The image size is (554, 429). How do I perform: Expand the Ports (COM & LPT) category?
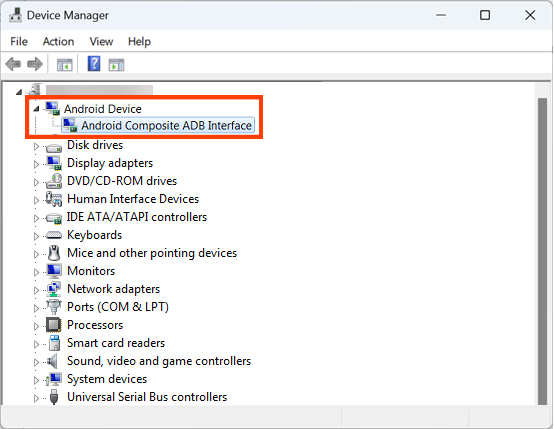click(36, 308)
